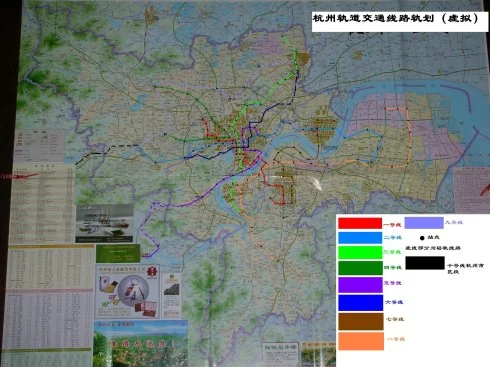Click the 八号线 legend label
The height and width of the screenshot is (367, 490).
(x=396, y=339)
